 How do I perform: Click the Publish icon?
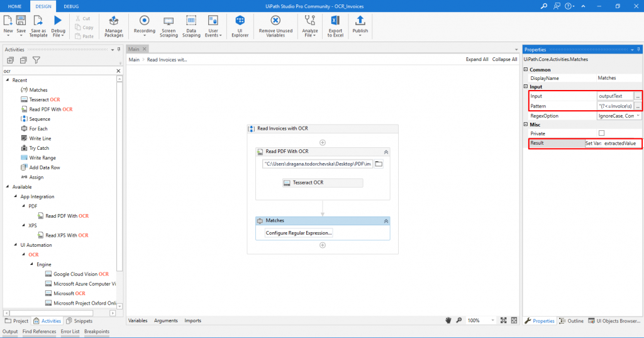pos(360,21)
